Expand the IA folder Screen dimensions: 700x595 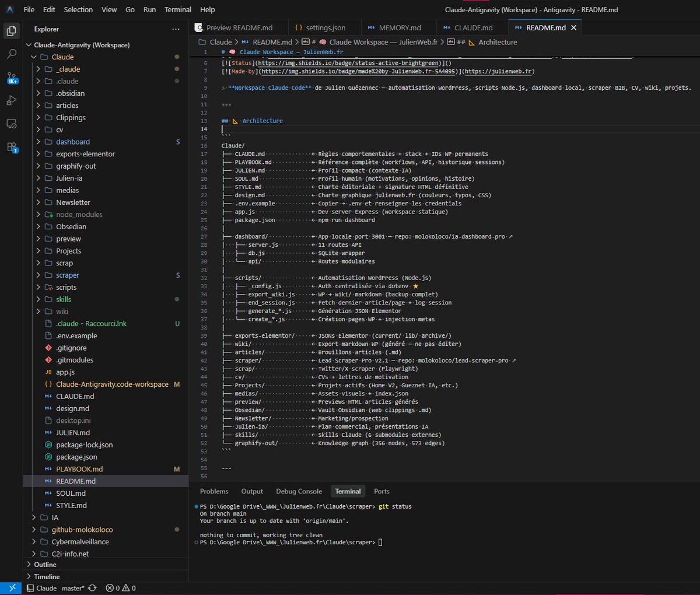click(x=106, y=517)
